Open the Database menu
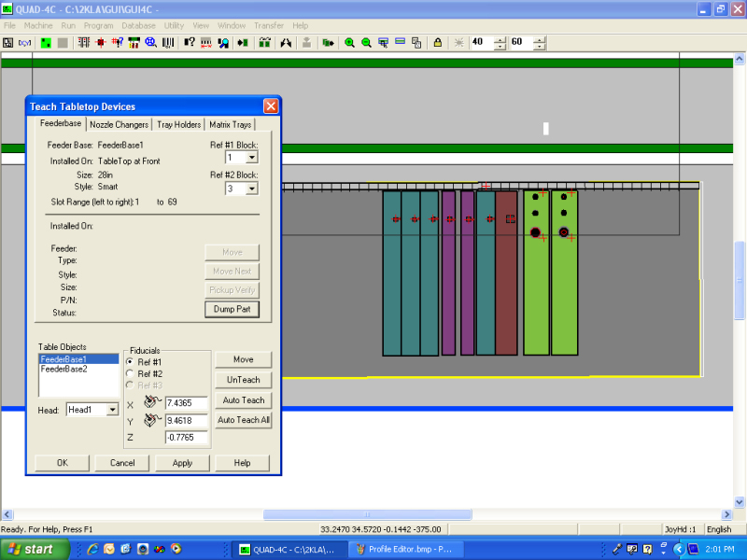The width and height of the screenshot is (747, 560). 138,26
